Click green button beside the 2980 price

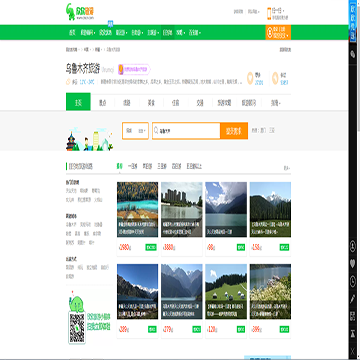point(151,247)
